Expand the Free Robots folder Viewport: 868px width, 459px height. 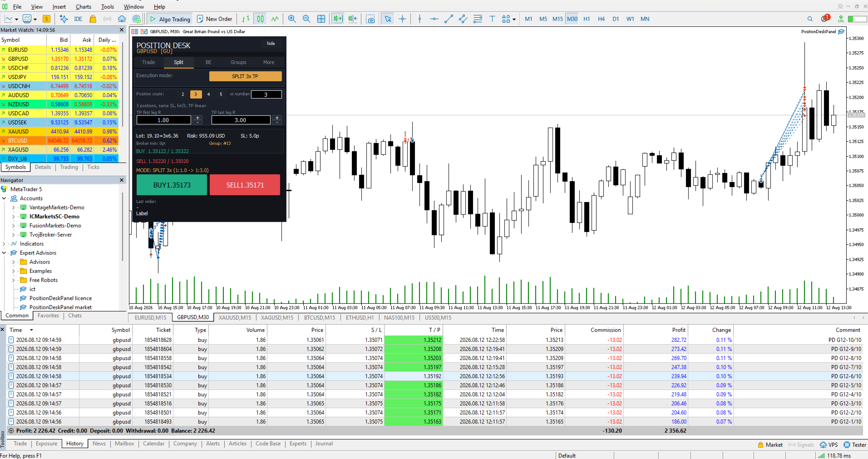pyautogui.click(x=14, y=280)
